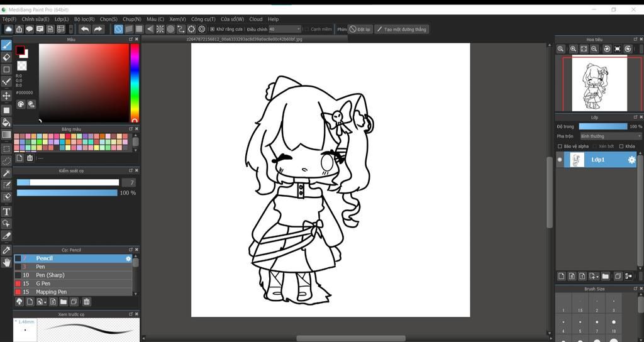Select the Move tool

6,96
